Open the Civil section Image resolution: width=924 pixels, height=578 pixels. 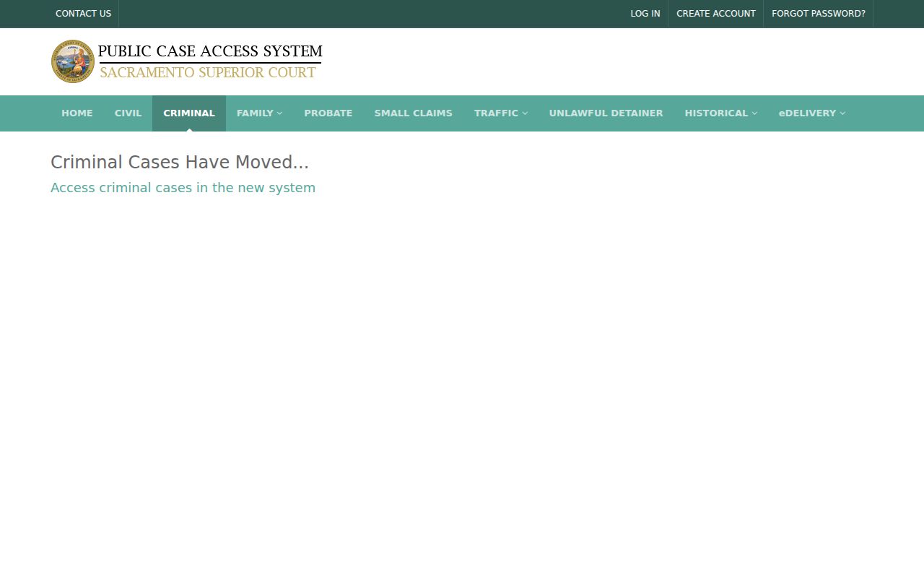click(128, 113)
